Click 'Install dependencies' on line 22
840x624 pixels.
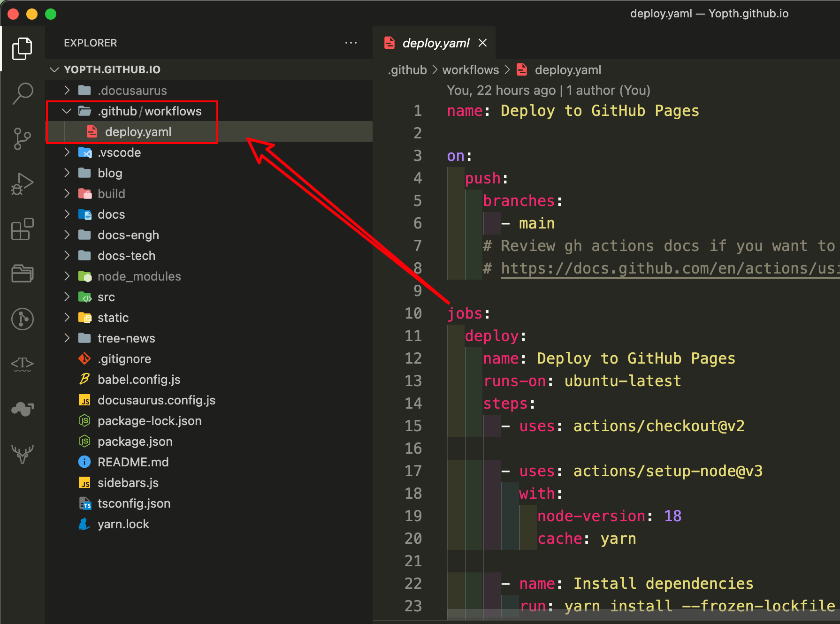[663, 584]
